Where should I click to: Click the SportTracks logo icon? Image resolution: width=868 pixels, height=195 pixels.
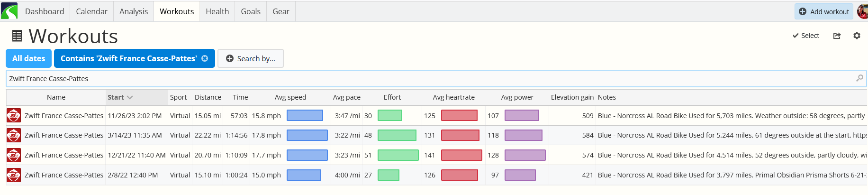[x=9, y=11]
